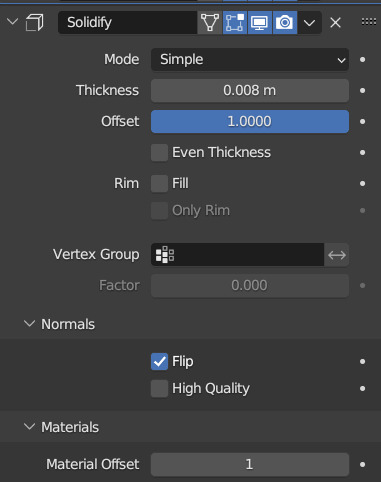Open modifier extra options dropdown arrow
381x482 pixels.
[x=310, y=23]
